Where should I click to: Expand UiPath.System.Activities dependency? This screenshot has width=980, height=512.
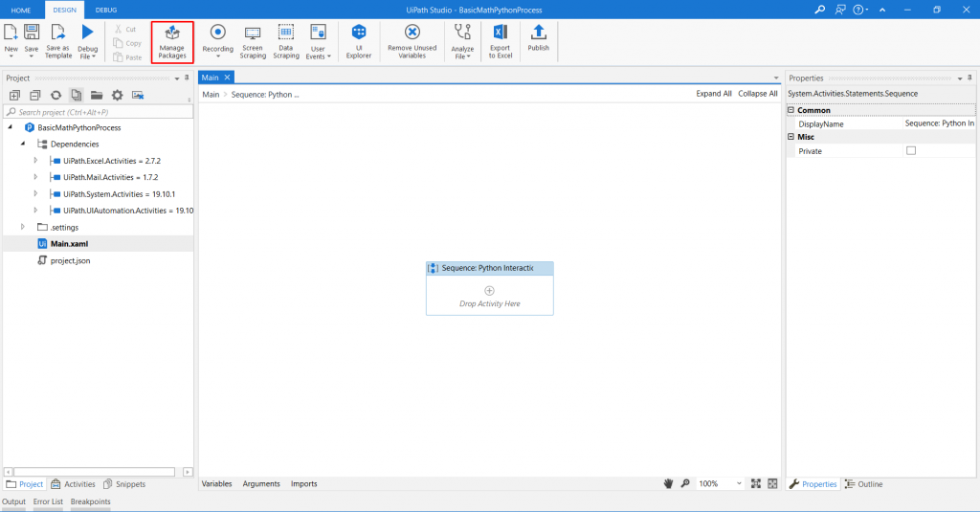[35, 194]
